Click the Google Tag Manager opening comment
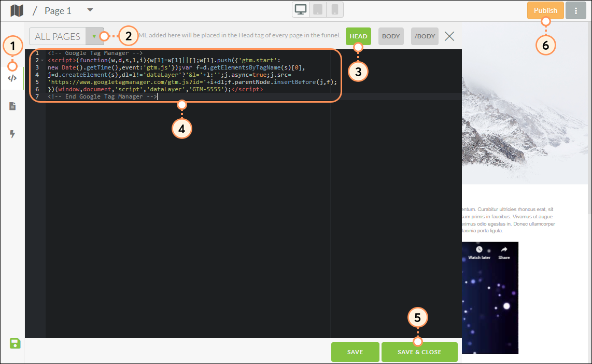The width and height of the screenshot is (592, 364). pyautogui.click(x=95, y=53)
